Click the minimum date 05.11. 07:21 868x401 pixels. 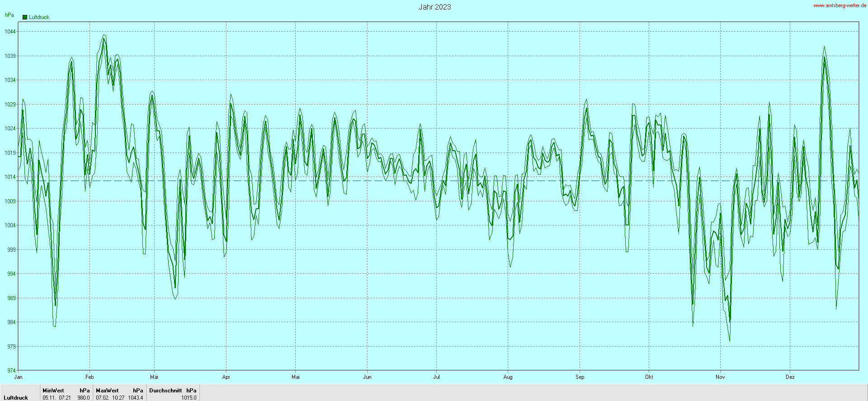click(x=57, y=398)
